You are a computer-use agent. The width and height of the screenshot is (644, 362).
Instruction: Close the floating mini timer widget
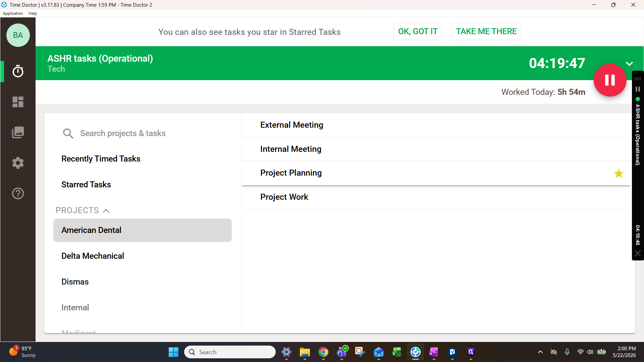point(638,254)
